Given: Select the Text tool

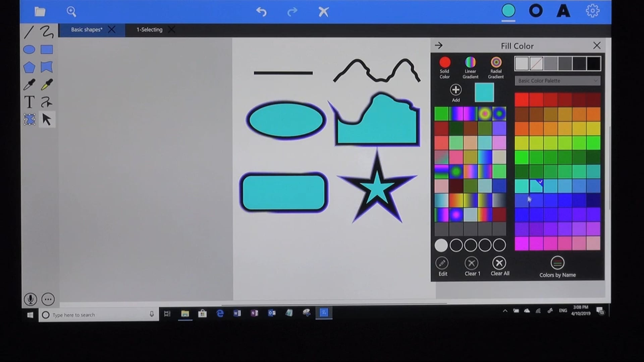Looking at the screenshot, I should [29, 102].
